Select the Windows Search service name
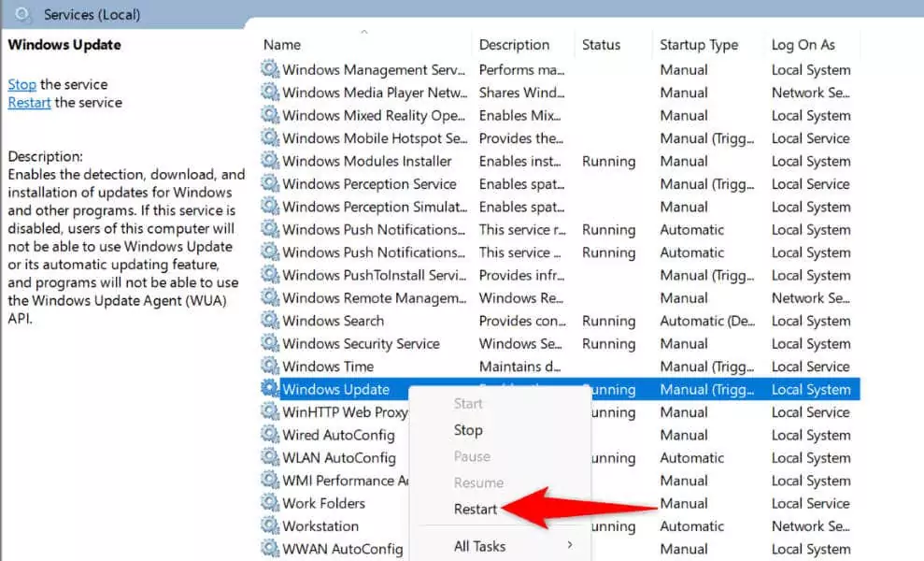The width and height of the screenshot is (924, 561). tap(333, 321)
